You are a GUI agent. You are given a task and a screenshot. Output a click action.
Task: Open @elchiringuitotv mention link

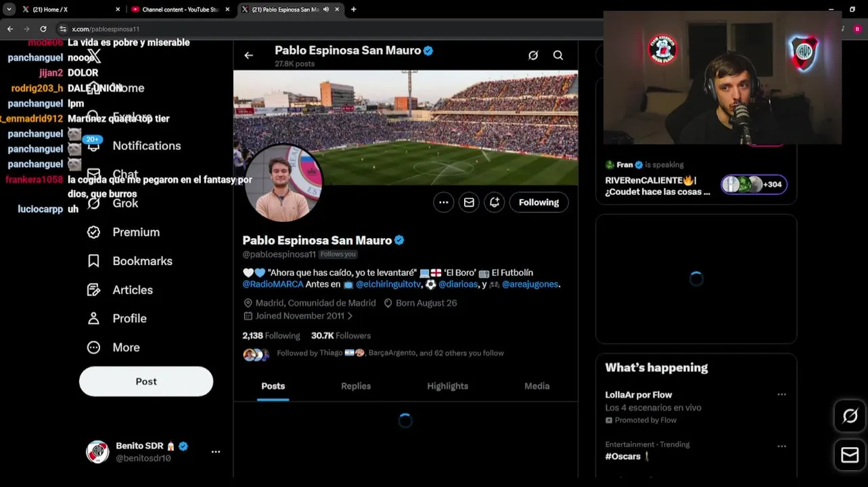point(388,284)
